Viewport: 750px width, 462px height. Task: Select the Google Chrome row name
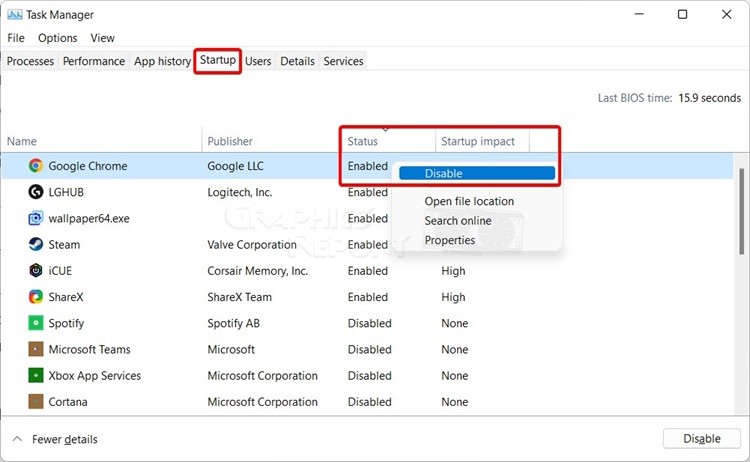tap(88, 166)
